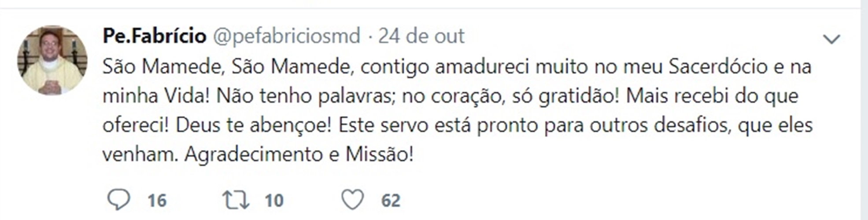Viewport: 868px width, 220px height.
Task: Click the like count 62
Action: [x=391, y=201]
